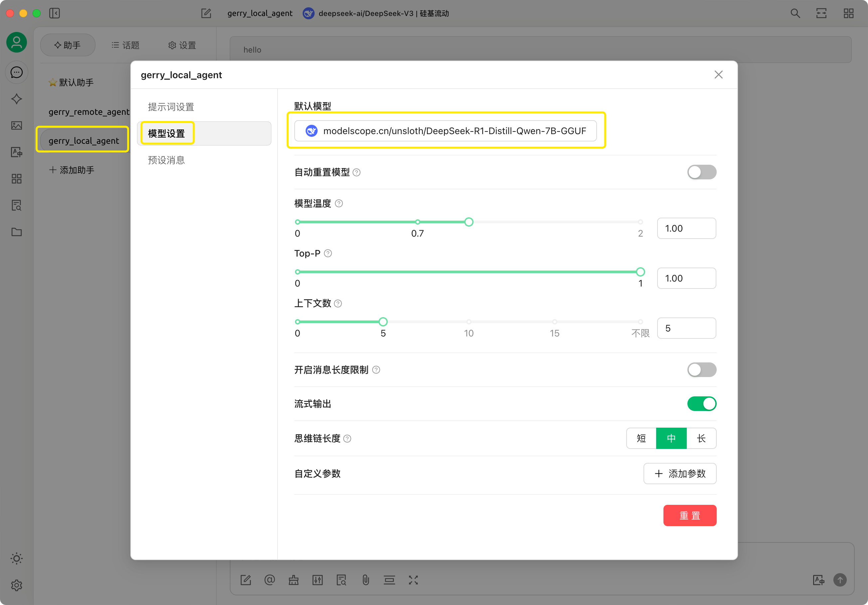Click the search magnifier in title bar
This screenshot has height=605, width=868.
(x=795, y=13)
